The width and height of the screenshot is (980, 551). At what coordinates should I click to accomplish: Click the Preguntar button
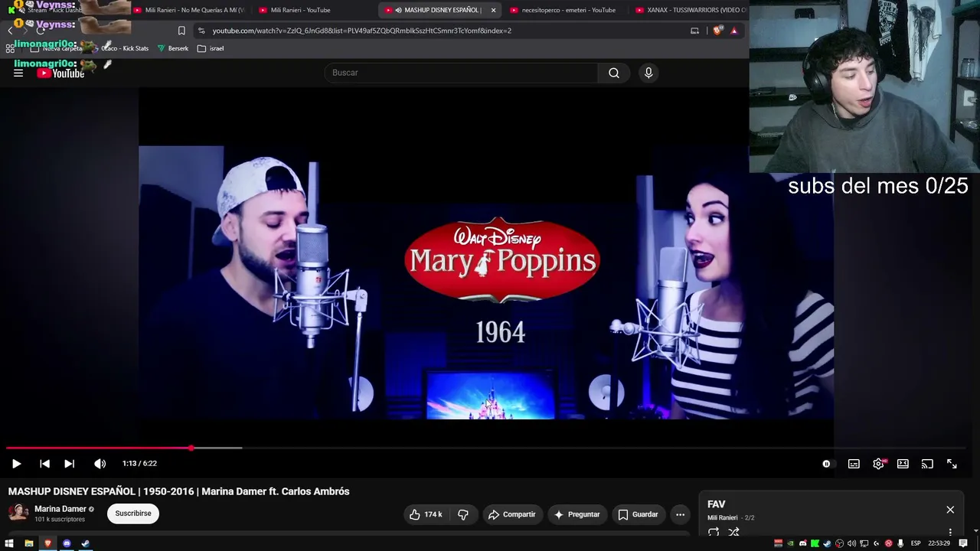click(577, 514)
